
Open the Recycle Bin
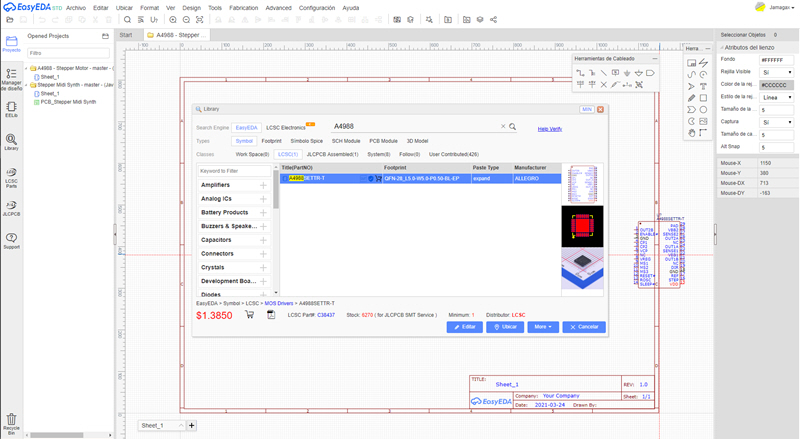pyautogui.click(x=11, y=424)
